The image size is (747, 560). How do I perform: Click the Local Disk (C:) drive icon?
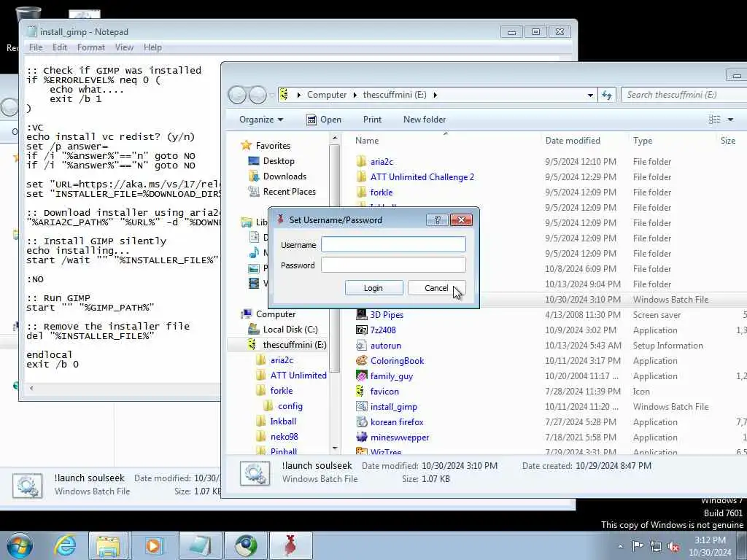(254, 329)
